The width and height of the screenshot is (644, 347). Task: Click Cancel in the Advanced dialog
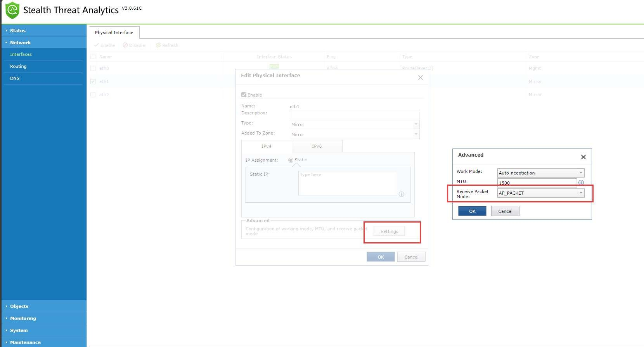point(505,211)
